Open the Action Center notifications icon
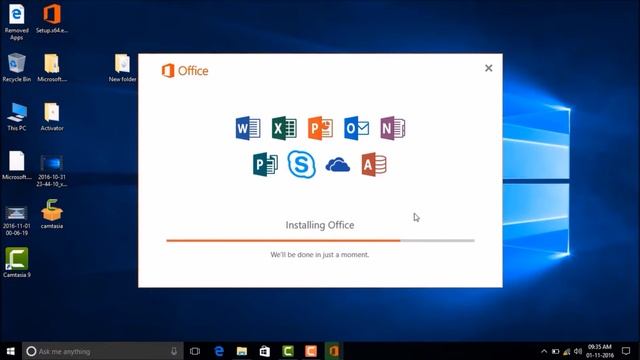 point(626,351)
